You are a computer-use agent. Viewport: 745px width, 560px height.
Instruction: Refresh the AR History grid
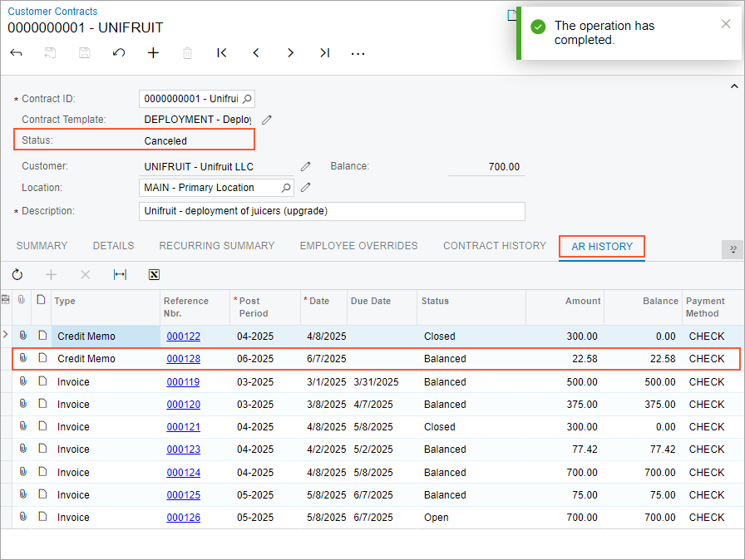coord(17,274)
